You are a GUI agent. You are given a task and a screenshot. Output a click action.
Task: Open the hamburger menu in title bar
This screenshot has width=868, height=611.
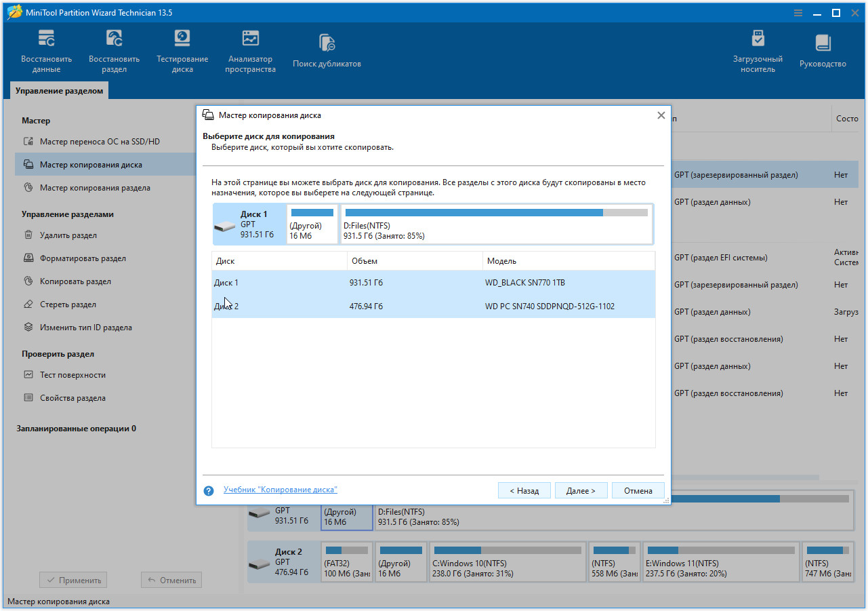798,13
